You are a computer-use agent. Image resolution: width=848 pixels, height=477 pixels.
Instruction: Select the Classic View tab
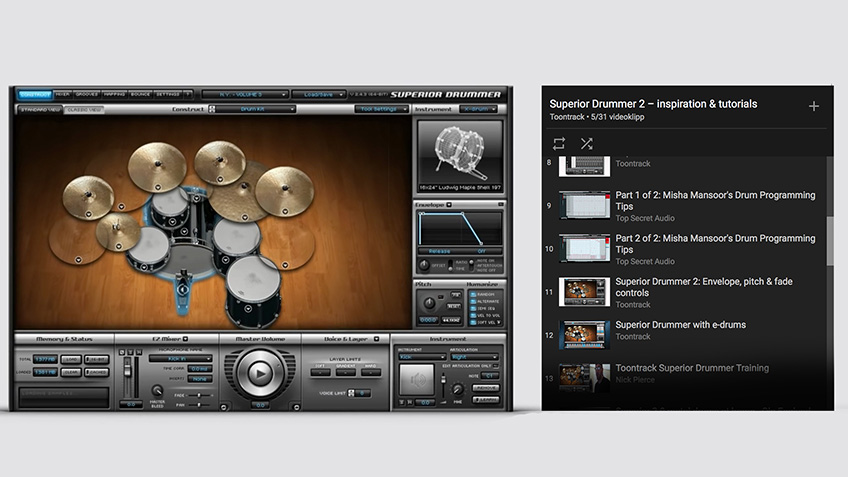point(84,110)
